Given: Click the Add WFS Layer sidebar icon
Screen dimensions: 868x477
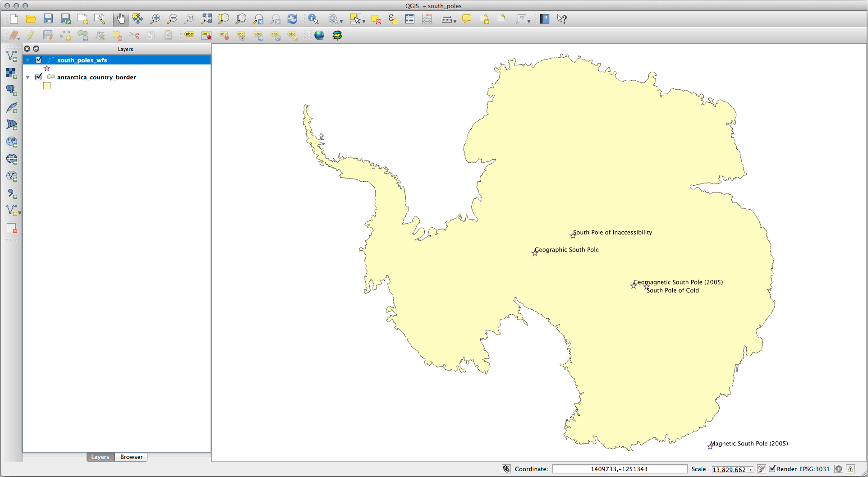Looking at the screenshot, I should 12,176.
